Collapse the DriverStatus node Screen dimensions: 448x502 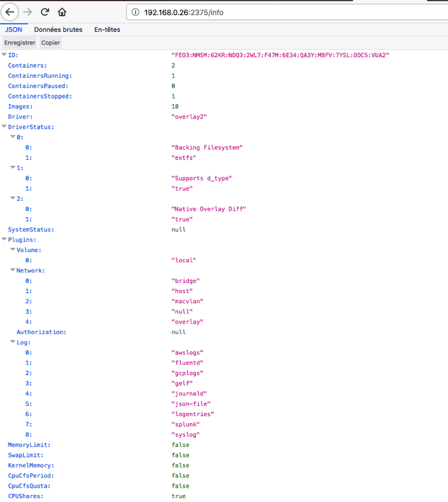point(4,127)
